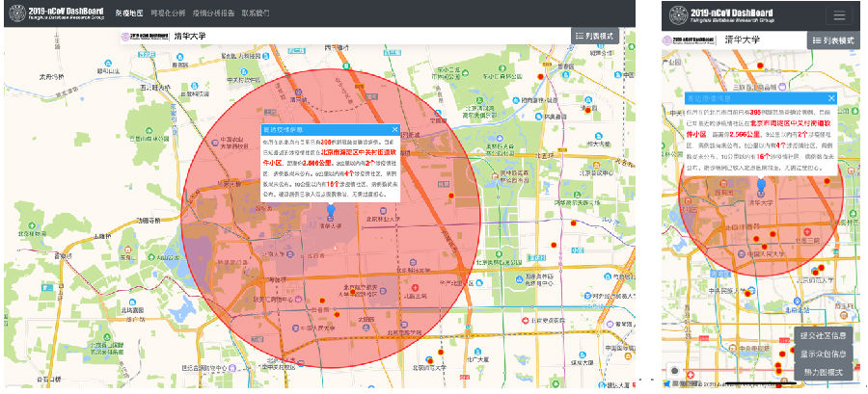The width and height of the screenshot is (868, 394).
Task: Go to 疫情分析报告 page
Action: [214, 14]
